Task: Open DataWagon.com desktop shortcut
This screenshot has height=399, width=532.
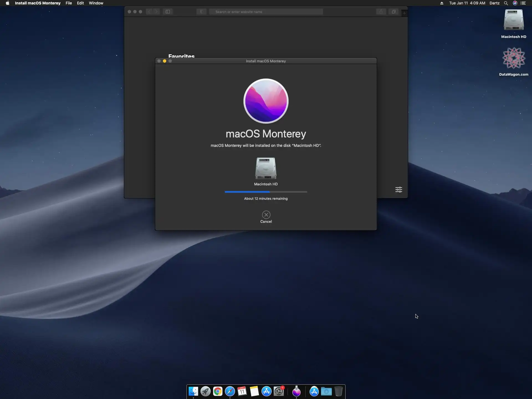Action: pyautogui.click(x=513, y=58)
